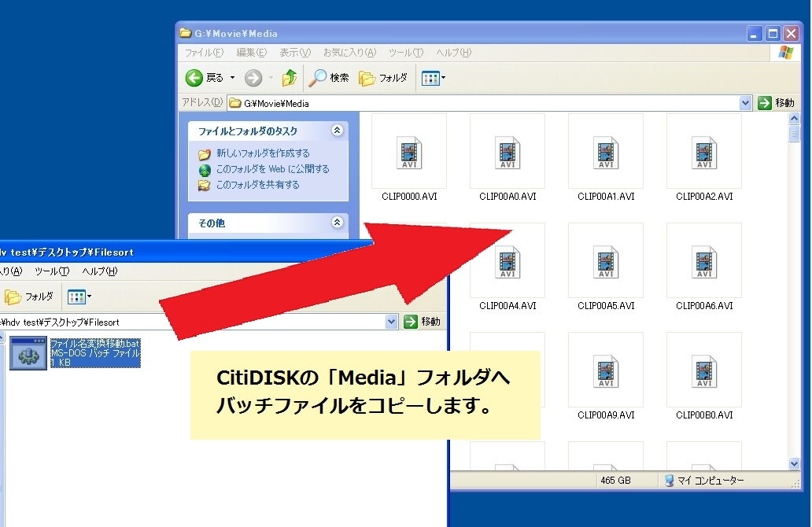812x527 pixels.
Task: Toggle フォルダ pane in Filesort window
Action: [29, 297]
